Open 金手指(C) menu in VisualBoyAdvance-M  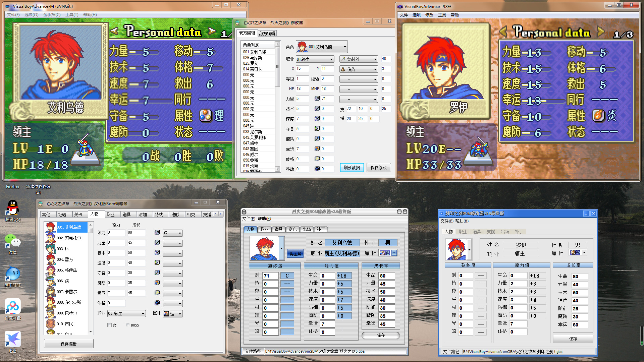(52, 15)
